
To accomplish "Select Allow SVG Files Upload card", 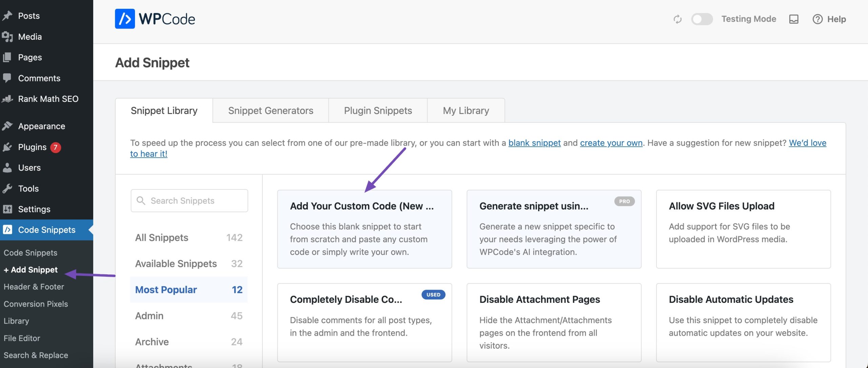I will (743, 229).
